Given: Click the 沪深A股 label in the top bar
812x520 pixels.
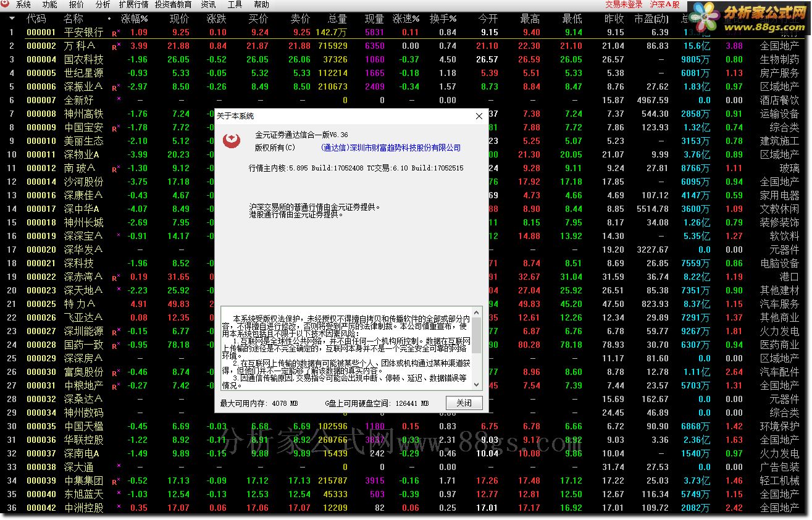Looking at the screenshot, I should pos(665,4).
